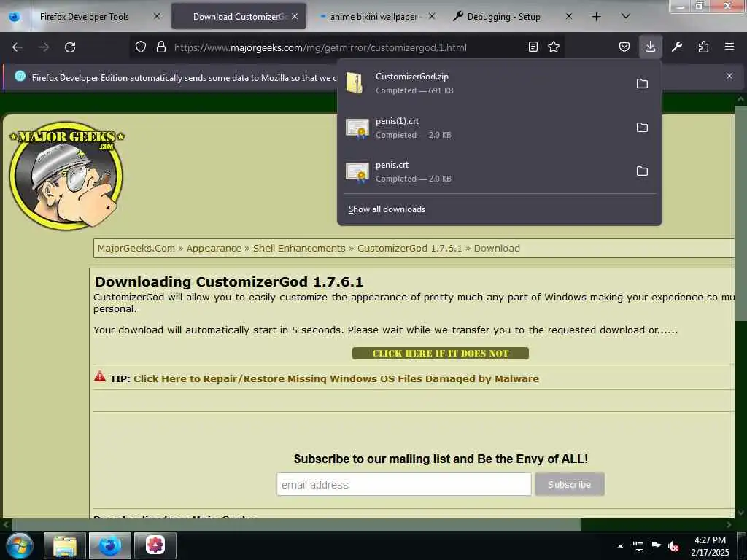Click the Downloads toolbar button
Screen dimensions: 747x560
pos(650,47)
